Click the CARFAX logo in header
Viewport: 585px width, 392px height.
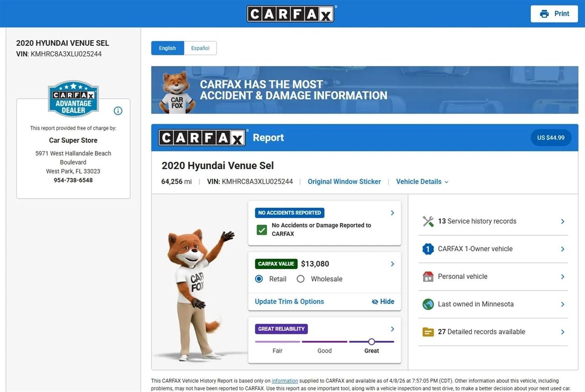click(290, 14)
